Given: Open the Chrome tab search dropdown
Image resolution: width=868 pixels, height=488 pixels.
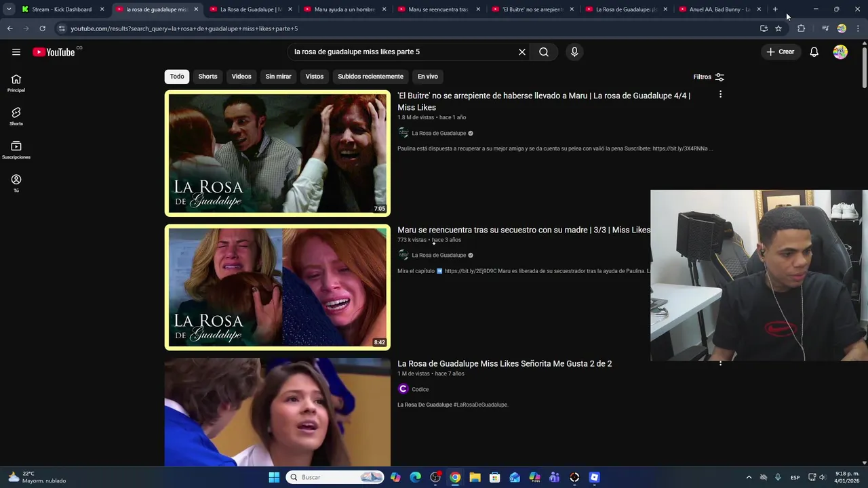Looking at the screenshot, I should click(x=9, y=9).
